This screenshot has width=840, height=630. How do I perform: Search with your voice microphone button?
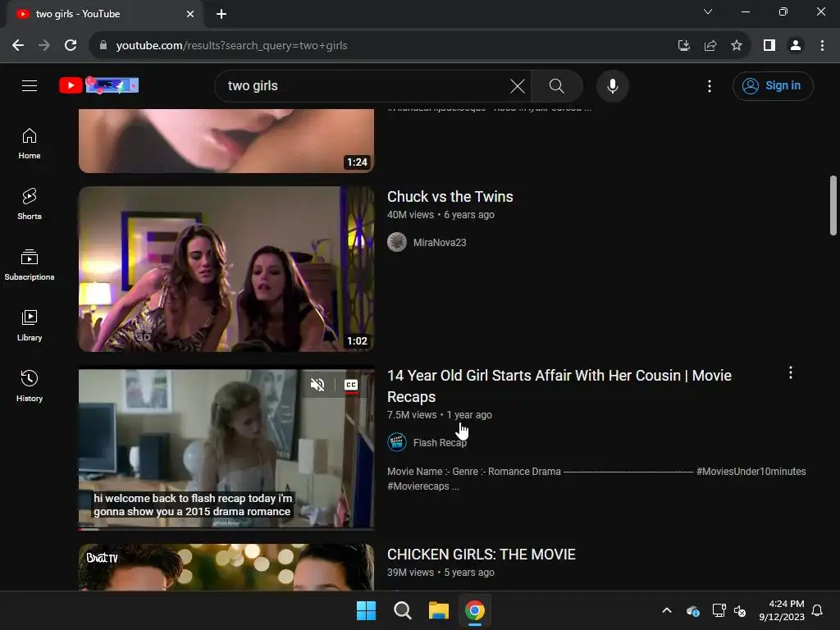coord(612,85)
